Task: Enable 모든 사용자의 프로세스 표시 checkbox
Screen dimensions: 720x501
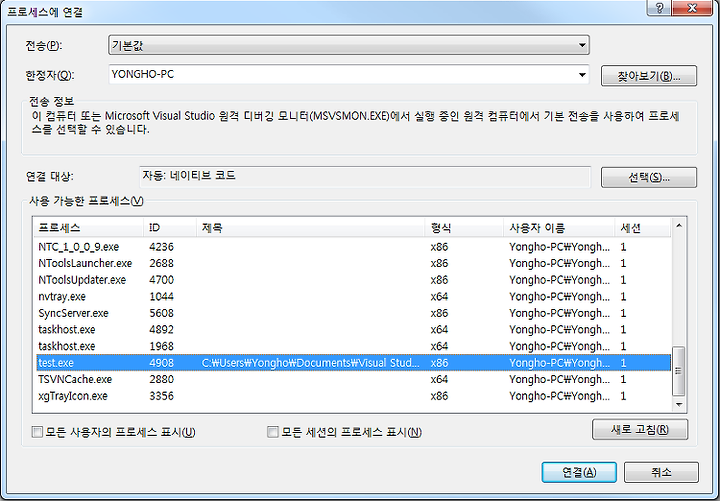Action: pyautogui.click(x=37, y=432)
